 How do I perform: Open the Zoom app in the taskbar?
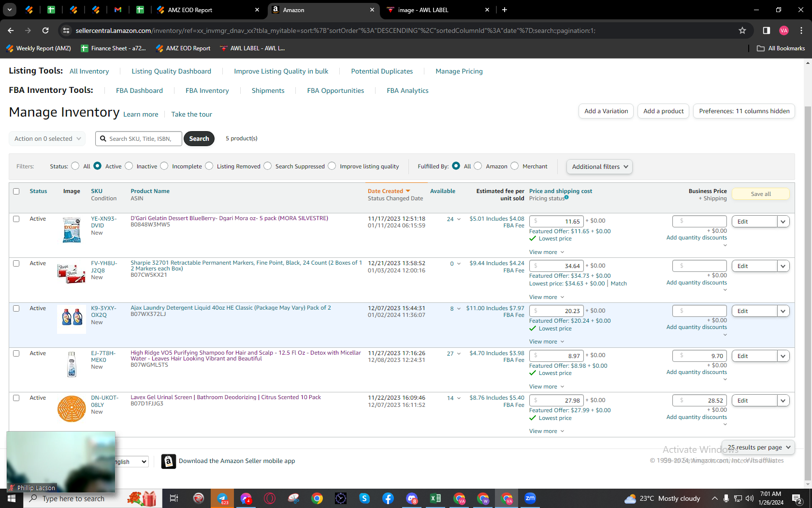click(x=530, y=498)
